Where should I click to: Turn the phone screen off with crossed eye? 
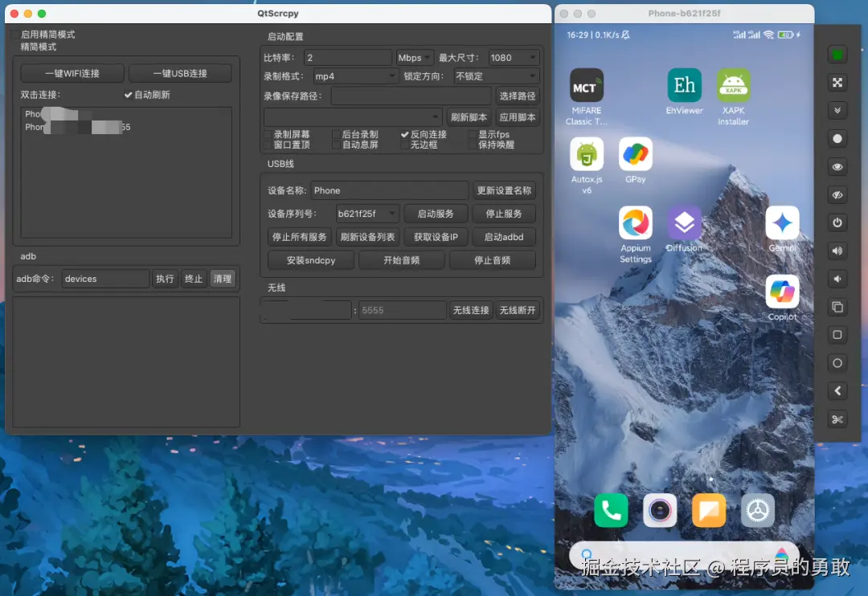(837, 195)
